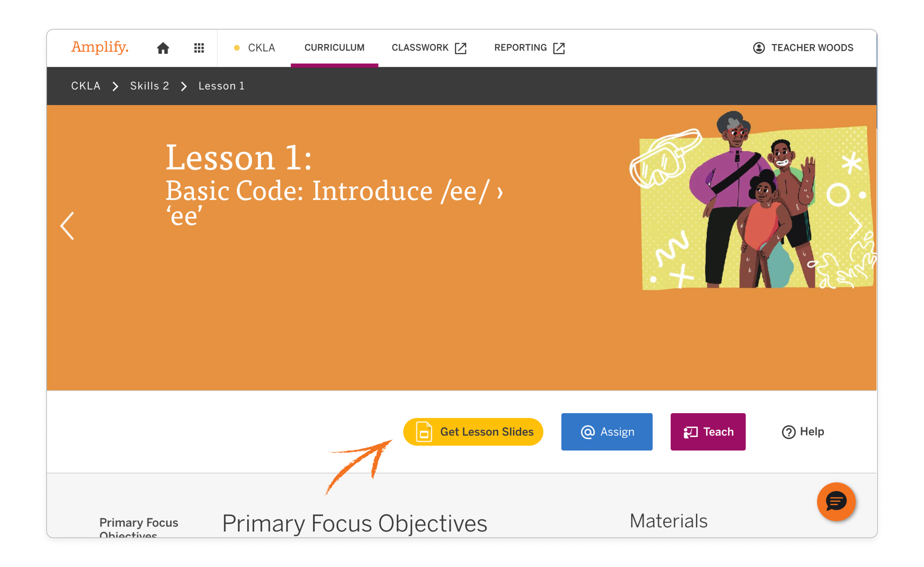
Task: Click the Amplify logo
Action: coord(100,47)
